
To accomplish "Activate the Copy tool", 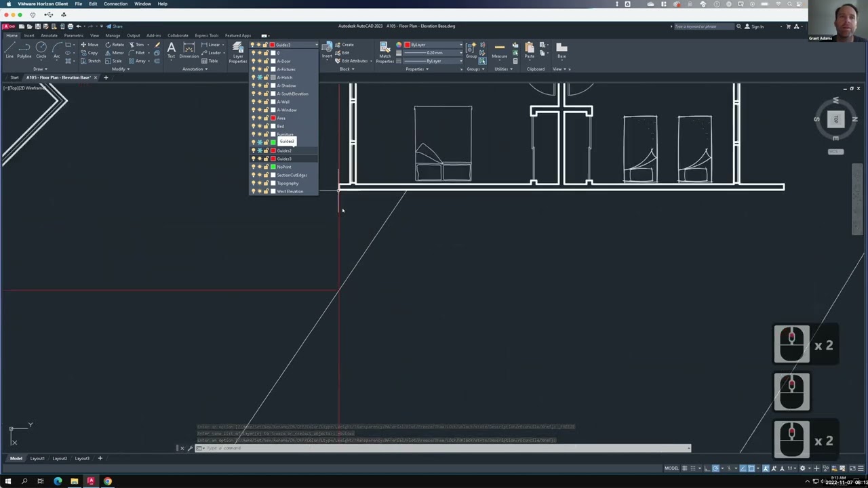I will point(90,53).
